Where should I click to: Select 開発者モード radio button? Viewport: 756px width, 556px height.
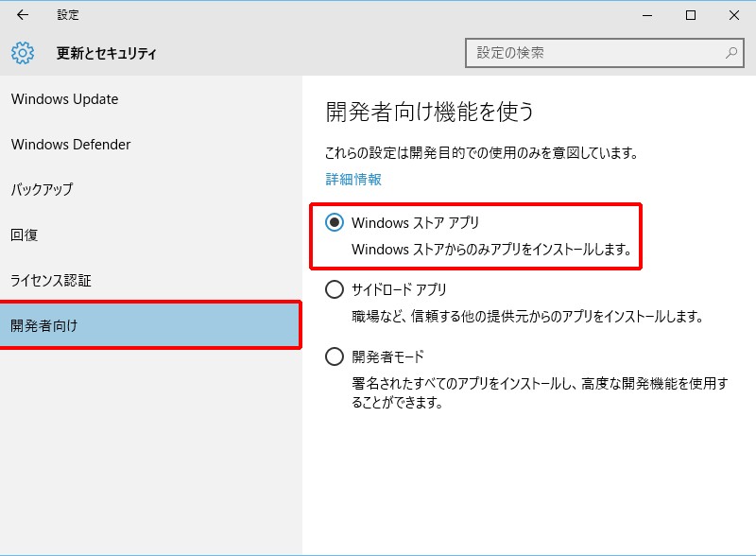pos(335,356)
